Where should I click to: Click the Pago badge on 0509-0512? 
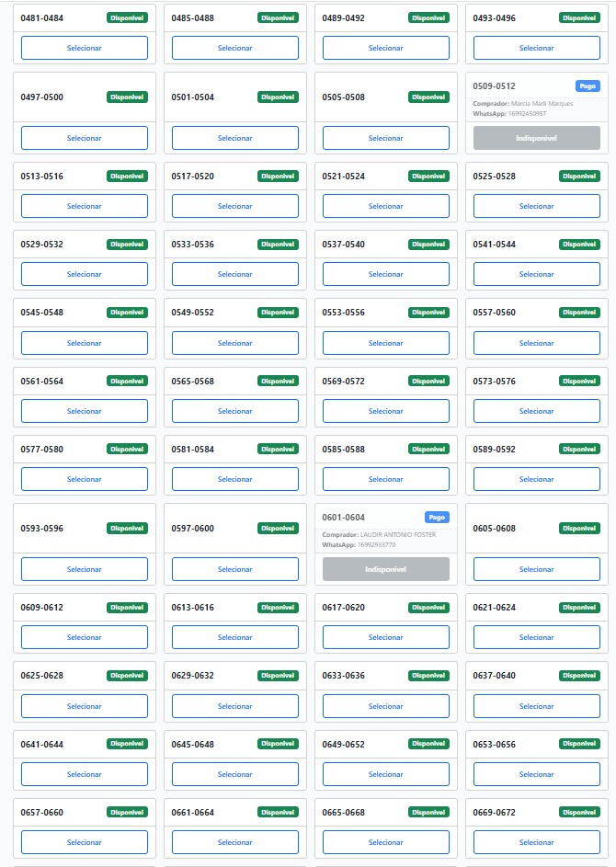coord(587,86)
